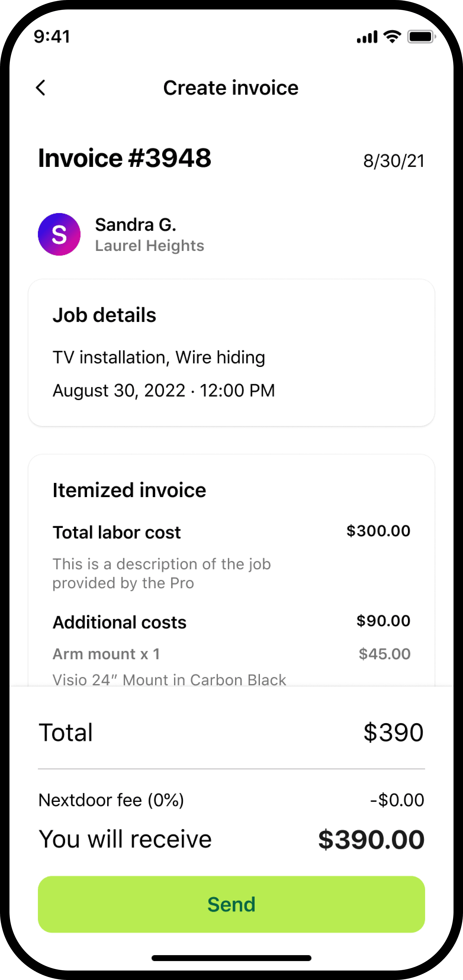
Task: Open Sandra G. customer name
Action: pyautogui.click(x=136, y=224)
